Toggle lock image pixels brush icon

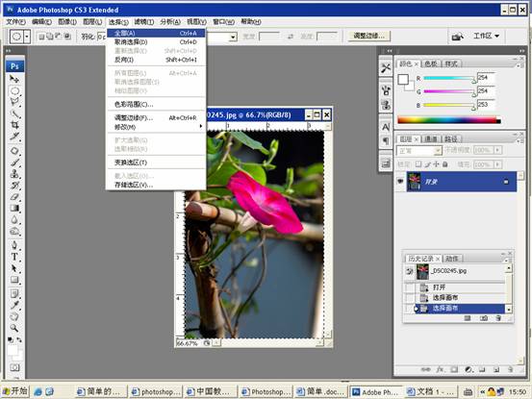(x=427, y=164)
